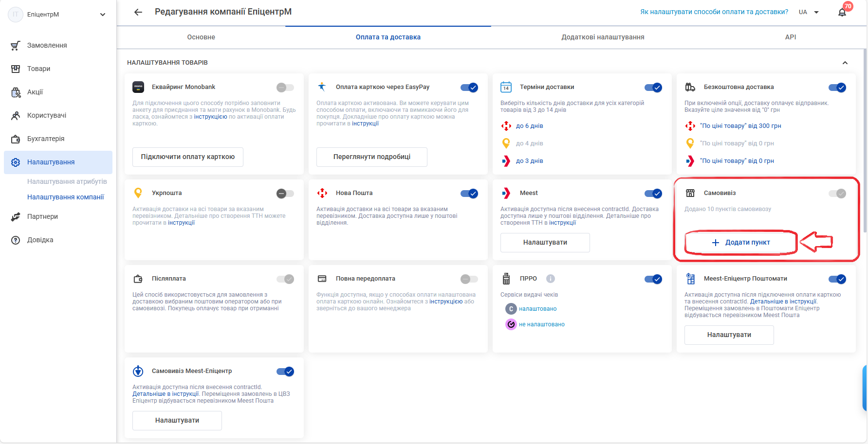Screen dimensions: 868x444
Task: Click the Самовивіз Meest-Епіцентр icon
Action: pos(138,371)
